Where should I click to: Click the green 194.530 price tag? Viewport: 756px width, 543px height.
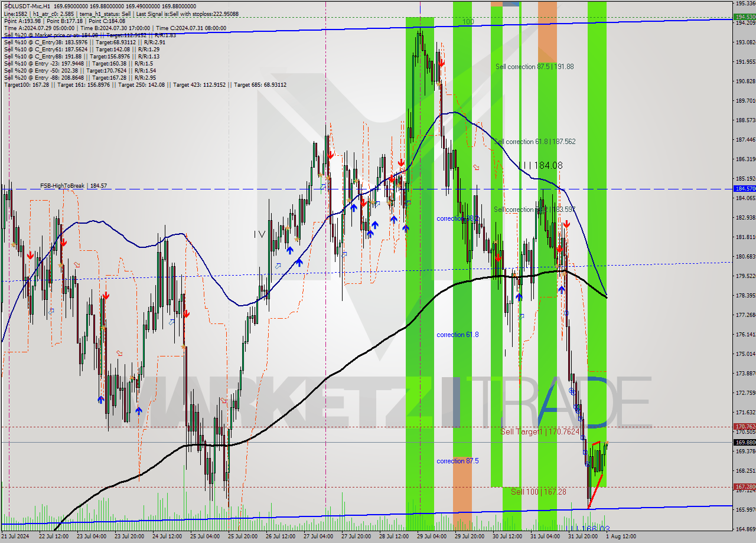tap(744, 17)
